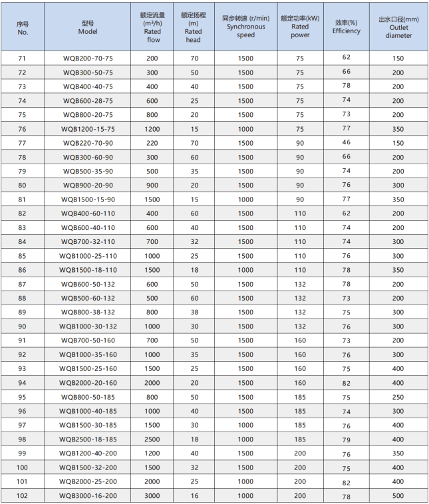Select the Synchronous speed column header

coord(246,27)
